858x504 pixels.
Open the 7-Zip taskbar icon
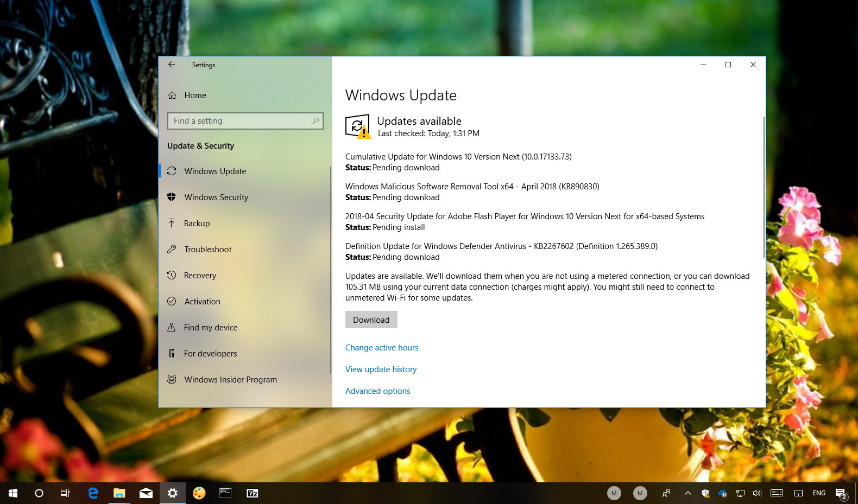coord(253,493)
